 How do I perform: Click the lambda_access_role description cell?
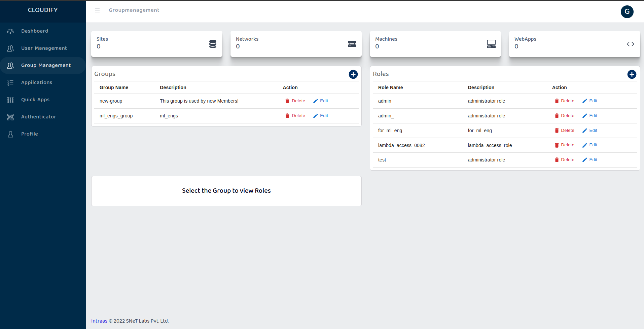490,145
